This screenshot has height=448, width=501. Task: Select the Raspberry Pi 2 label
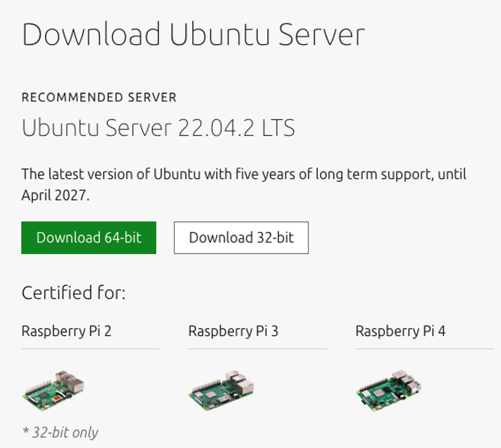click(66, 331)
